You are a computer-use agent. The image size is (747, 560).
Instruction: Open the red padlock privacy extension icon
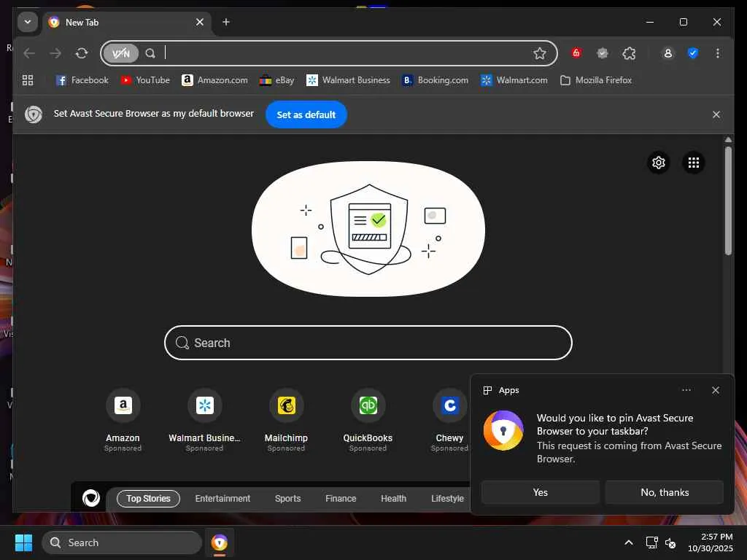[576, 52]
